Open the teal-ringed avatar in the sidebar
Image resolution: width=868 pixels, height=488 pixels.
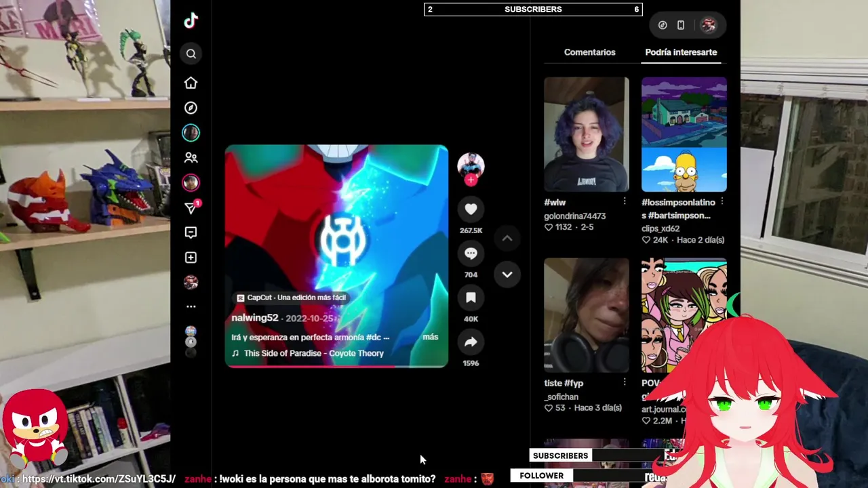(x=191, y=133)
